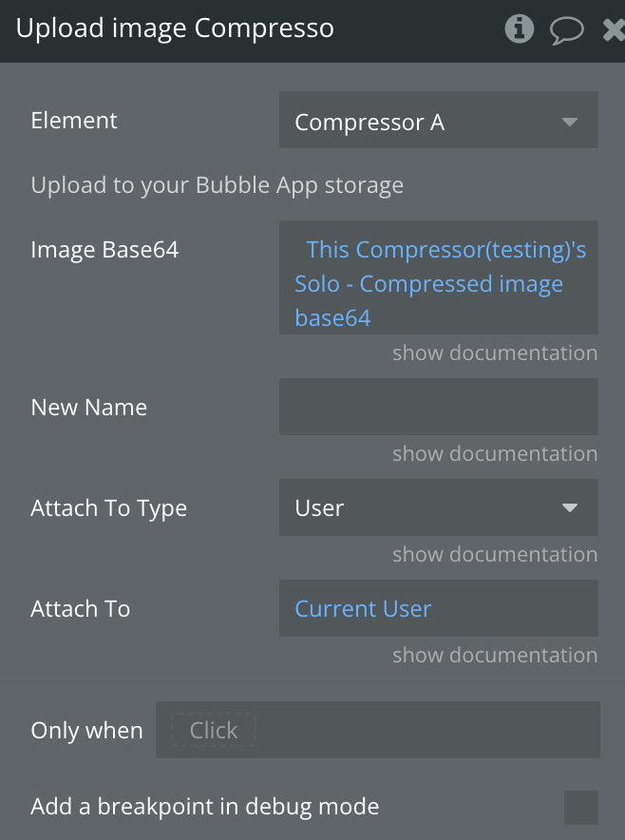The image size is (625, 840).
Task: Show documentation for Attach To
Action: pos(495,656)
